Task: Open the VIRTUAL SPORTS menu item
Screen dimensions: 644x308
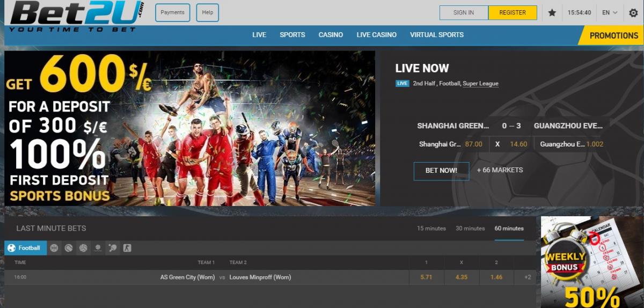Action: [x=437, y=35]
